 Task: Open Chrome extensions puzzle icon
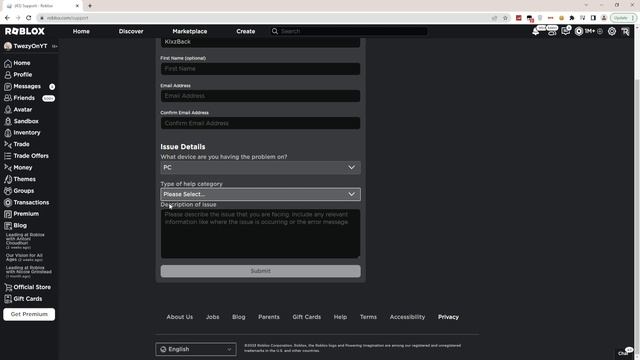click(x=572, y=18)
